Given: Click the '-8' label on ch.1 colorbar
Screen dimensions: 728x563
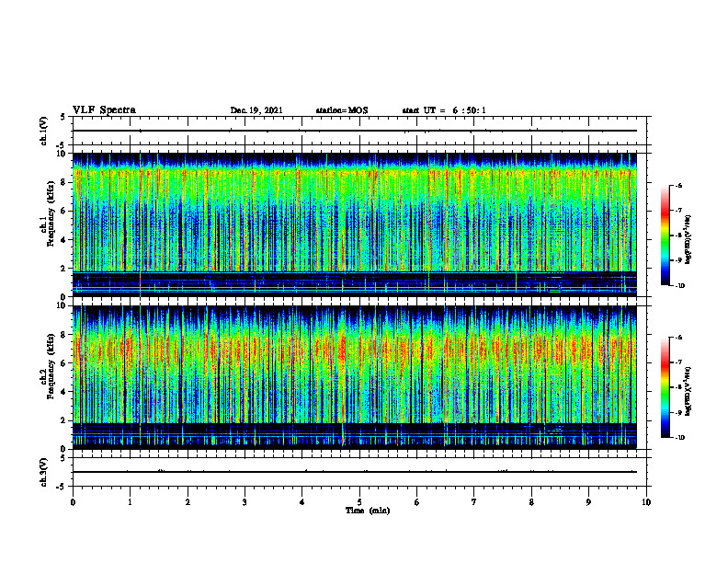Looking at the screenshot, I should click(678, 236).
